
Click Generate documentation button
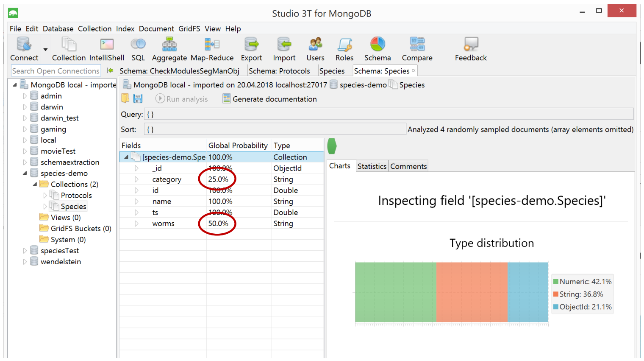[269, 99]
